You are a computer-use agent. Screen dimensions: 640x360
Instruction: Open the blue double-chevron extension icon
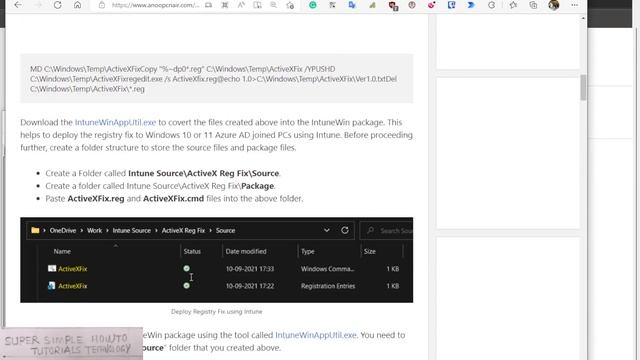point(471,5)
